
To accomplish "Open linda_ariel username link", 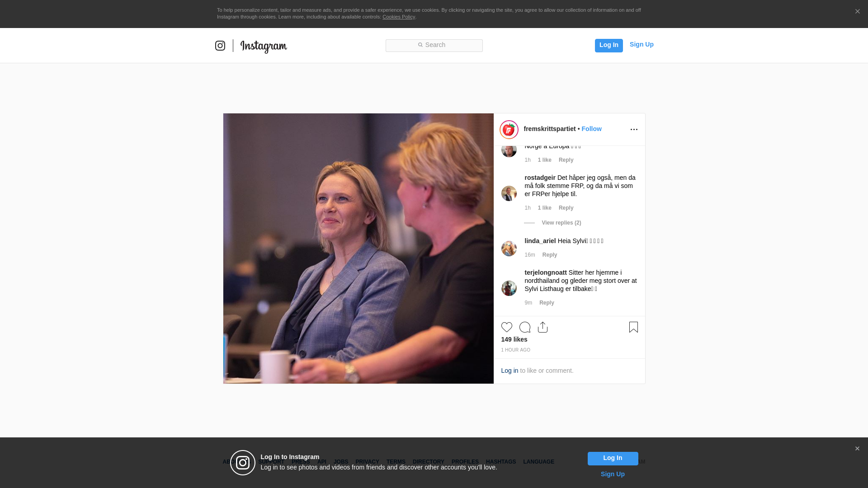I will 540,241.
